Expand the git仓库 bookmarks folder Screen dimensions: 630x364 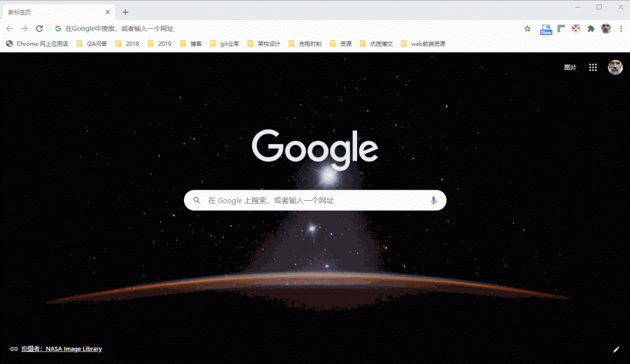[x=229, y=43]
